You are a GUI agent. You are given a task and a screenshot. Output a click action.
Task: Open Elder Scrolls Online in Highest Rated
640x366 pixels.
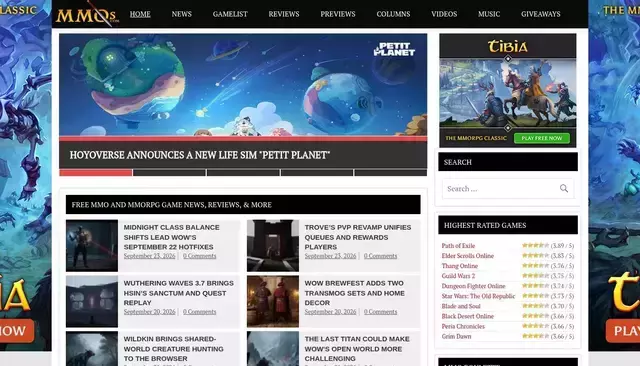(x=467, y=256)
